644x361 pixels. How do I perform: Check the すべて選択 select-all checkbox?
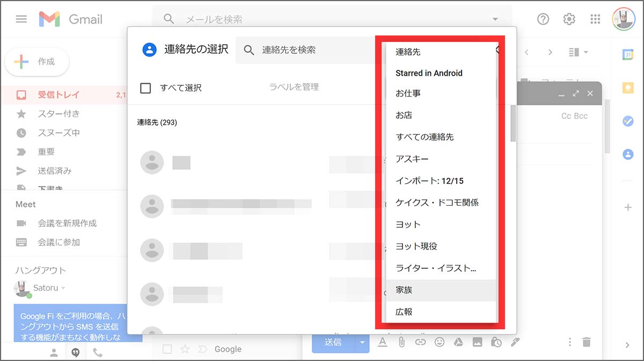pyautogui.click(x=145, y=88)
